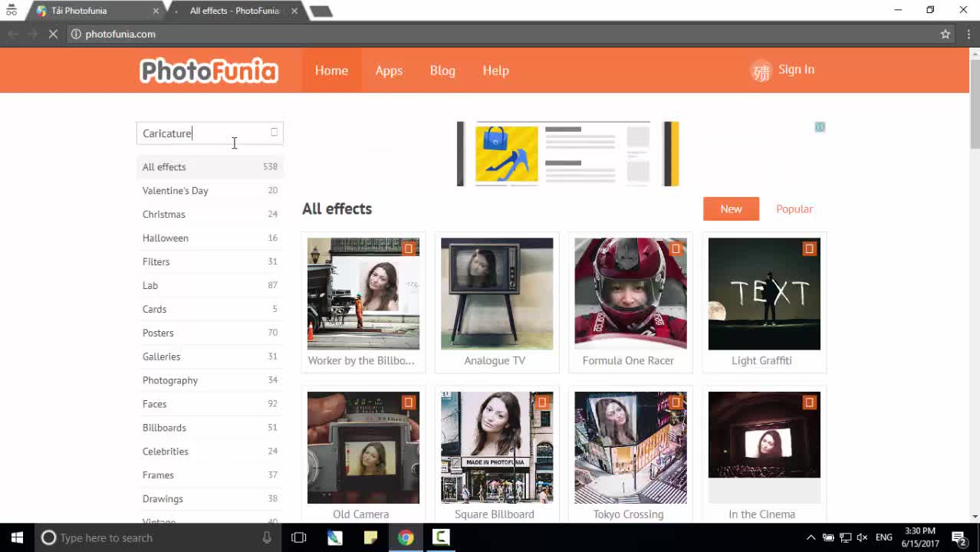Viewport: 980px width, 552px height.
Task: Open the green Camtasia taskbar app
Action: tap(441, 537)
